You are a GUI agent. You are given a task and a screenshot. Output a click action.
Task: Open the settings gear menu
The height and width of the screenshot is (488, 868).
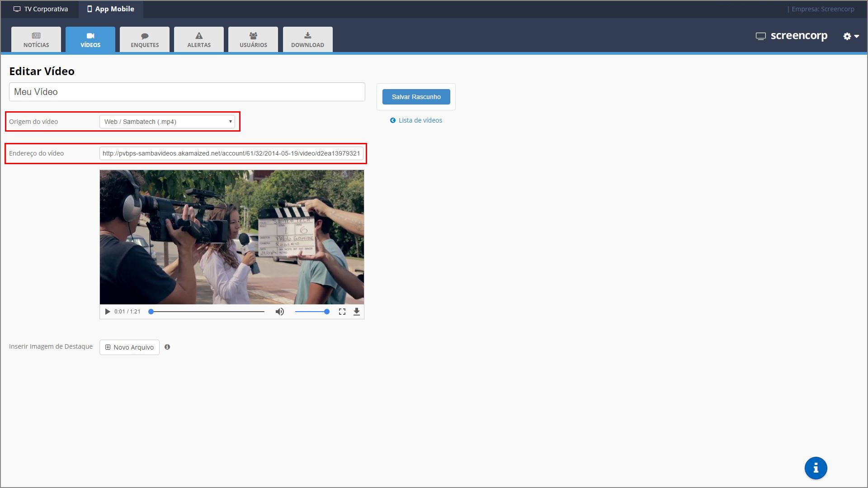[850, 36]
